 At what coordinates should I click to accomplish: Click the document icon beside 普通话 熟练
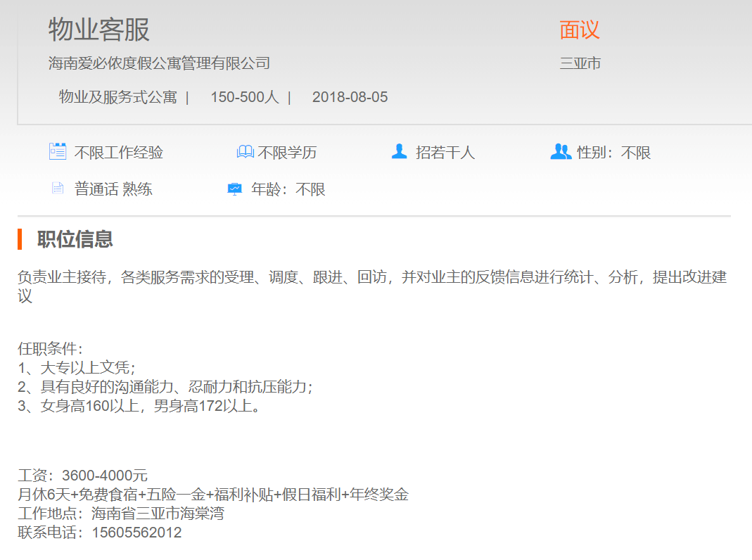coord(58,189)
